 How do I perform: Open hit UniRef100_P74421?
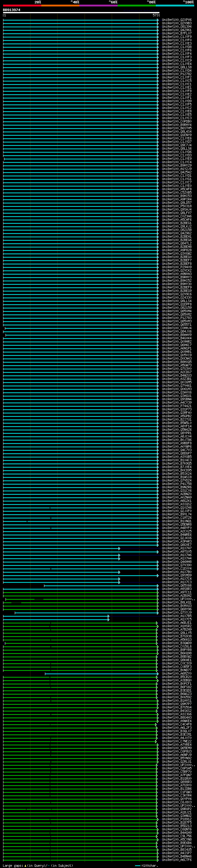click(x=176, y=406)
